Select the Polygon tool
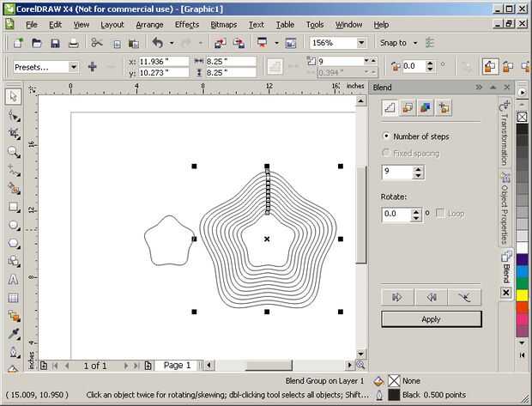532x406 pixels. pyautogui.click(x=14, y=244)
